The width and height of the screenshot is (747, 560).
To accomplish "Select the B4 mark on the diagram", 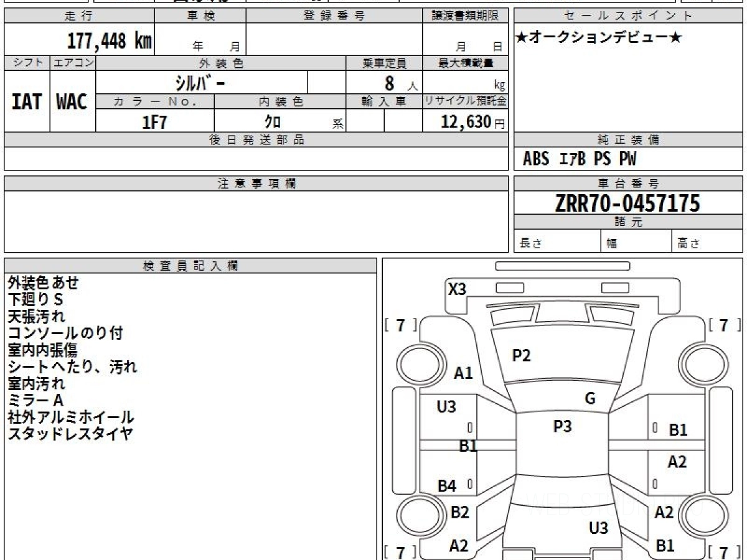I will 446,487.
